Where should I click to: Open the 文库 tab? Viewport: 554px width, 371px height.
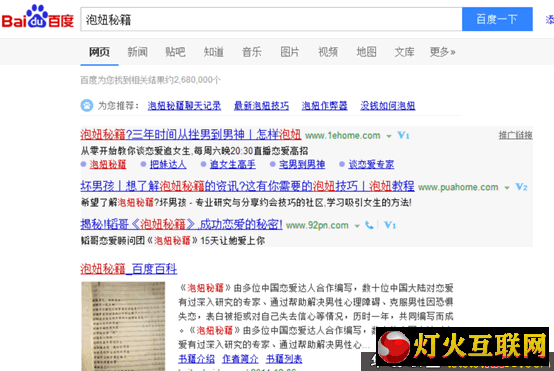point(405,52)
